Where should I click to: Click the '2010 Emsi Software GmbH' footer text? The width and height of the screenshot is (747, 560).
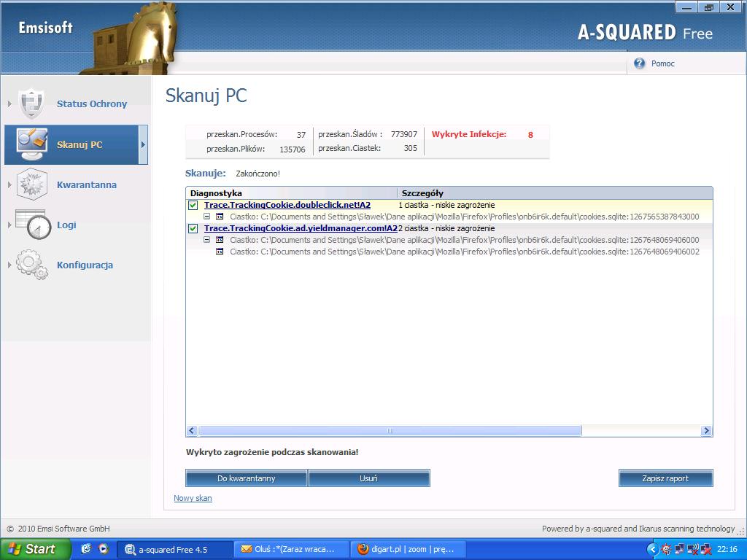pyautogui.click(x=64, y=529)
